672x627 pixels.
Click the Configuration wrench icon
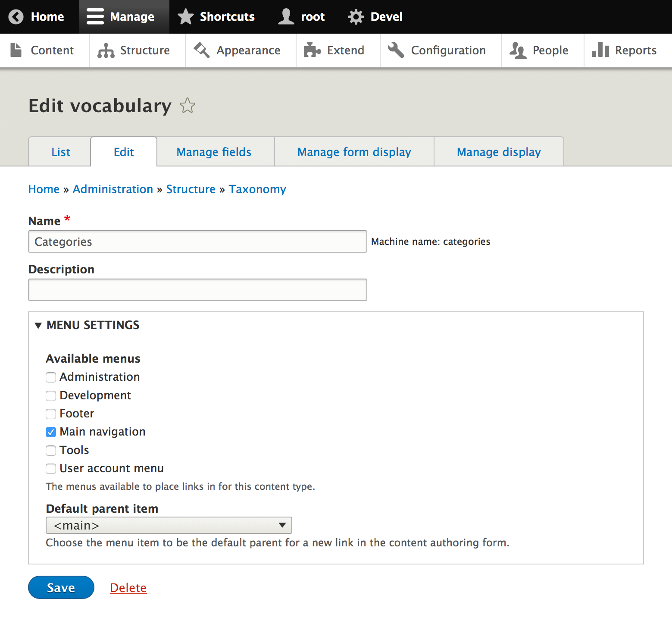[x=396, y=50]
